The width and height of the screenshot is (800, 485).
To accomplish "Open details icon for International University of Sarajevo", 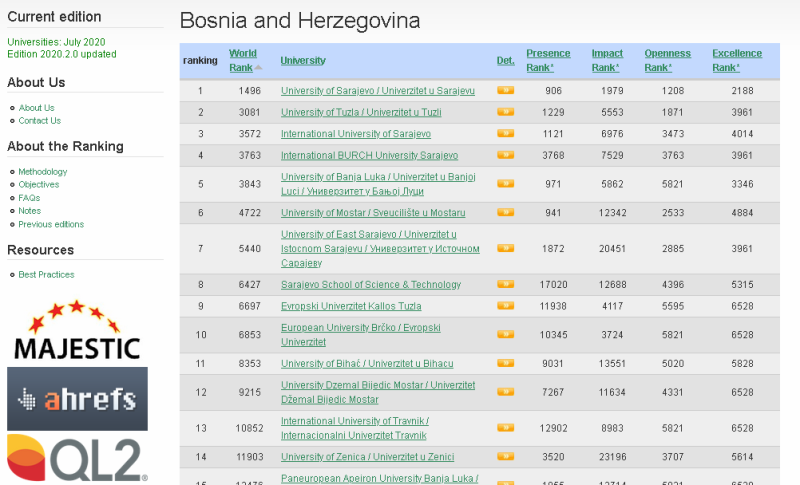I will tap(505, 133).
